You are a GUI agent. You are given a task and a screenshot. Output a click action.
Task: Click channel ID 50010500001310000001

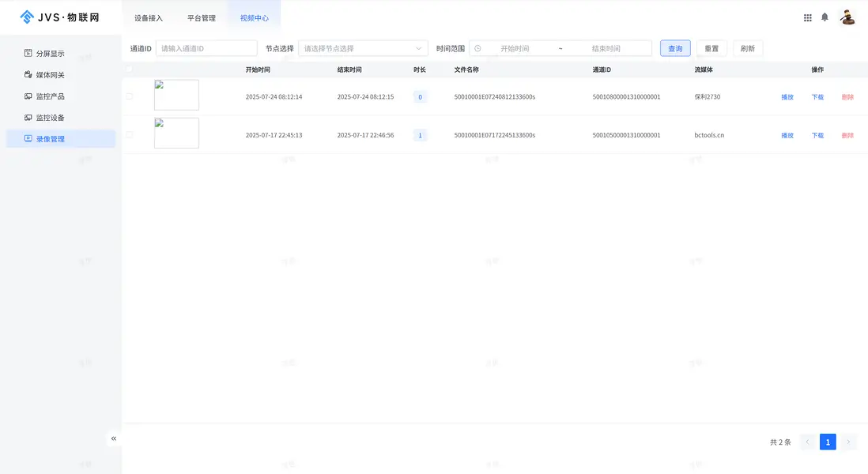click(x=627, y=135)
